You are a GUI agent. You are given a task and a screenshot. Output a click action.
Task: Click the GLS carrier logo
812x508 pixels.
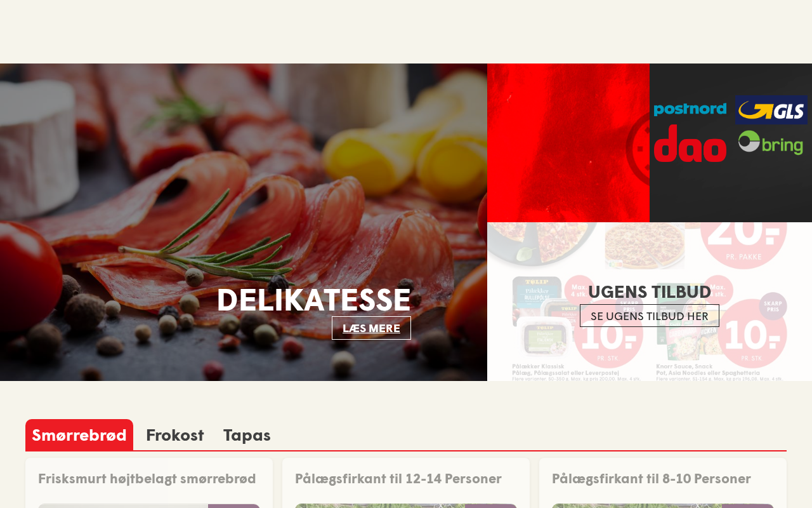[x=771, y=110]
